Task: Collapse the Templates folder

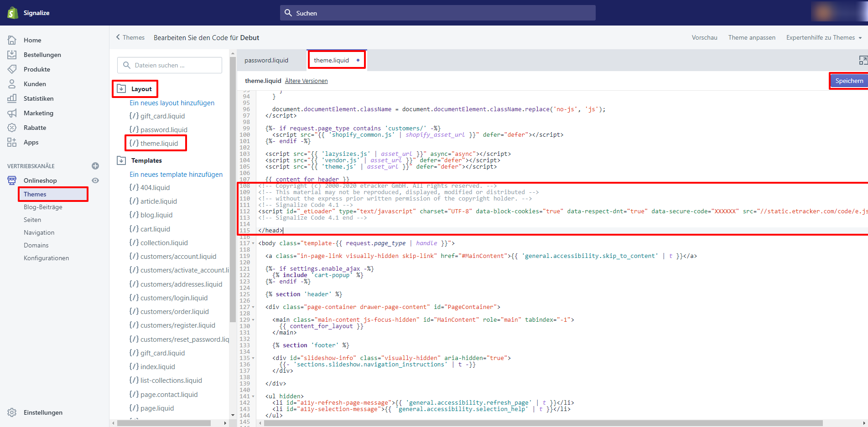Action: pyautogui.click(x=121, y=160)
